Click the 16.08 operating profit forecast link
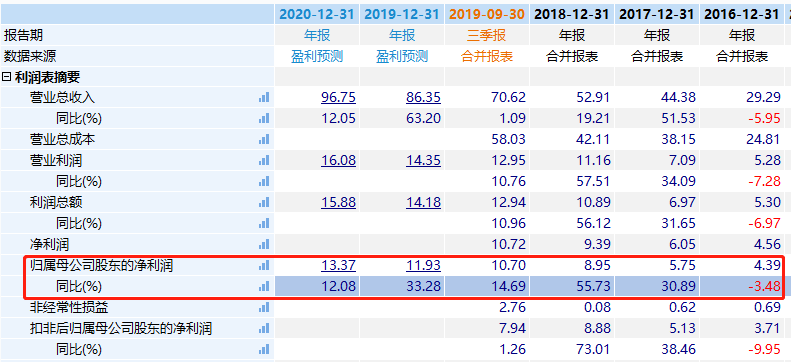Viewport: 791px width, 362px height. 338,160
